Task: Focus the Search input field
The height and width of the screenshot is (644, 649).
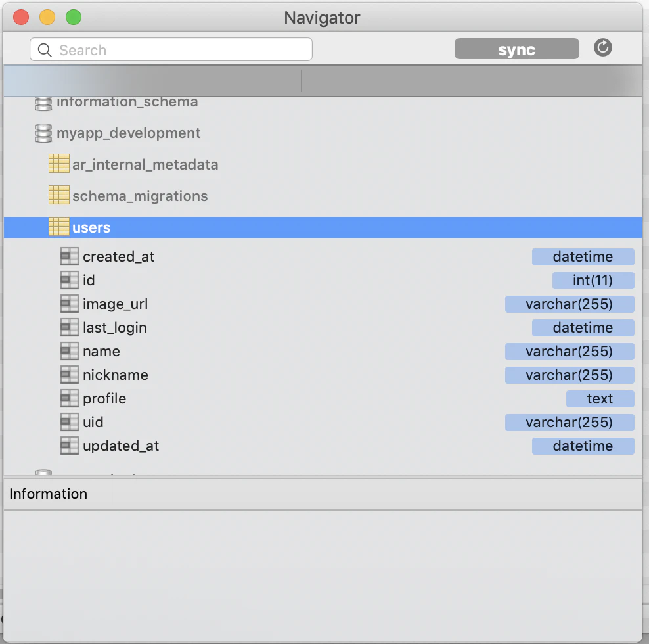Action: click(x=171, y=50)
